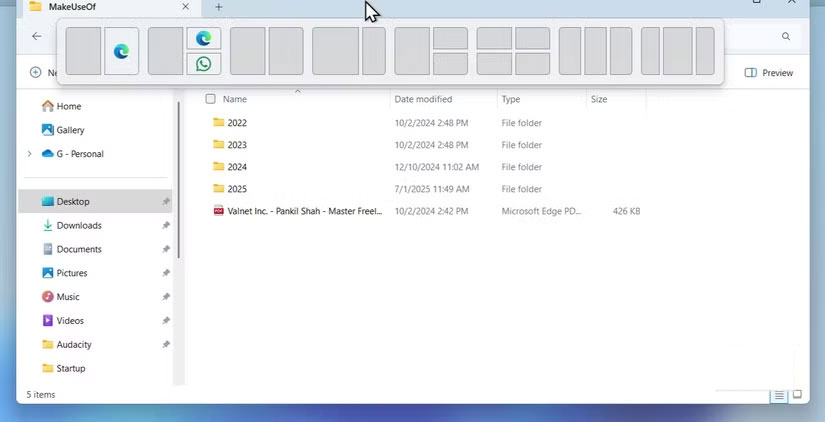Click the navigation pane scrollbar
Screen dimensions: 825x422
[178, 200]
